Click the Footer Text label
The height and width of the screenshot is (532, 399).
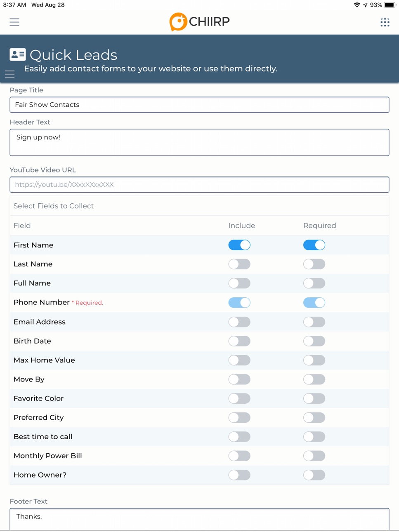[x=28, y=501]
